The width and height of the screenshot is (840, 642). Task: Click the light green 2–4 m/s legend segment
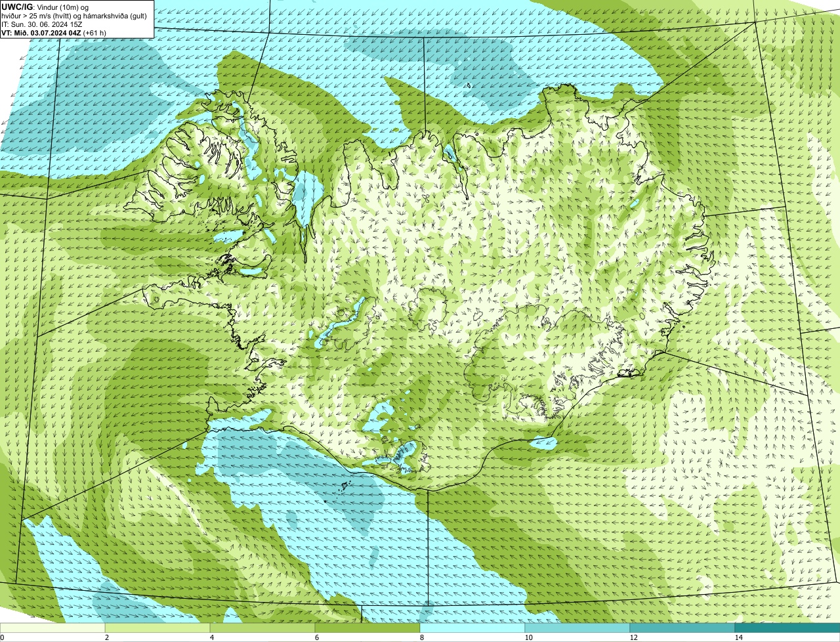[157, 628]
